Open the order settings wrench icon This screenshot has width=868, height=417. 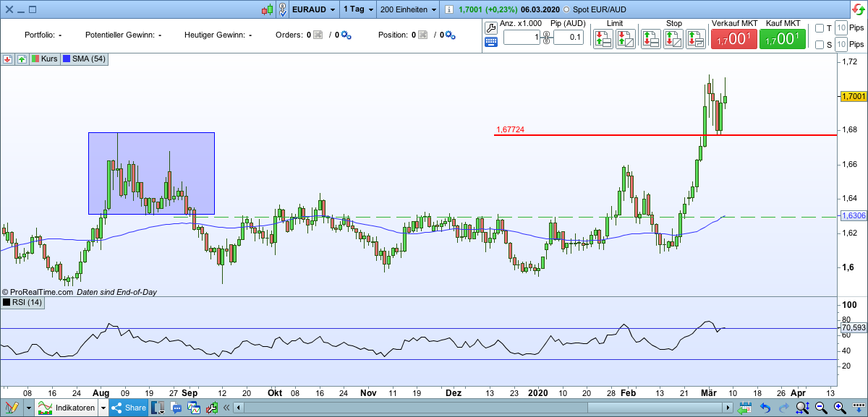[x=491, y=30]
